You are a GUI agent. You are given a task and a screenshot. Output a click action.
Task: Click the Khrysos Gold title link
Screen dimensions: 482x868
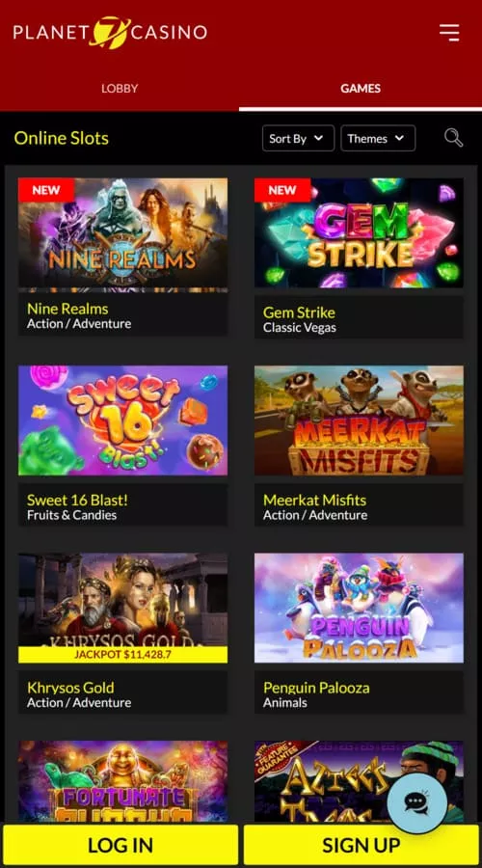[x=70, y=688]
